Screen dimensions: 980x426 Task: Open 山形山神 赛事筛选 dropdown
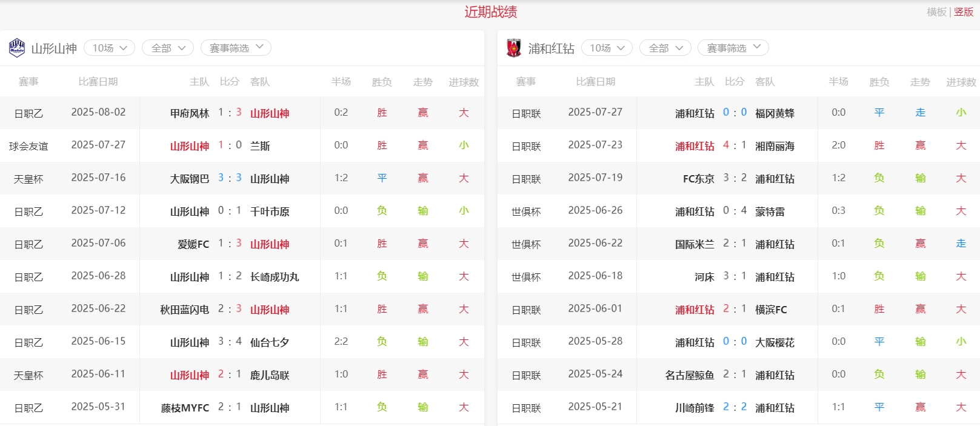point(236,48)
